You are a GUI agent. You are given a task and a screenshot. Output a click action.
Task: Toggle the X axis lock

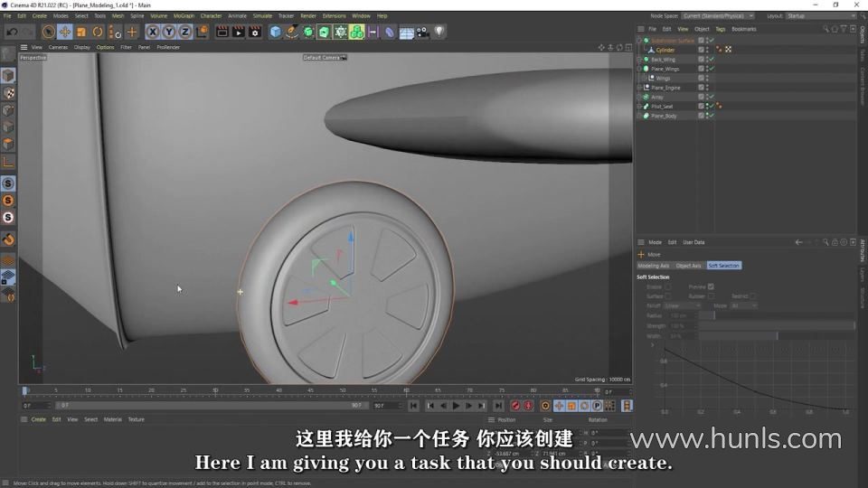153,33
